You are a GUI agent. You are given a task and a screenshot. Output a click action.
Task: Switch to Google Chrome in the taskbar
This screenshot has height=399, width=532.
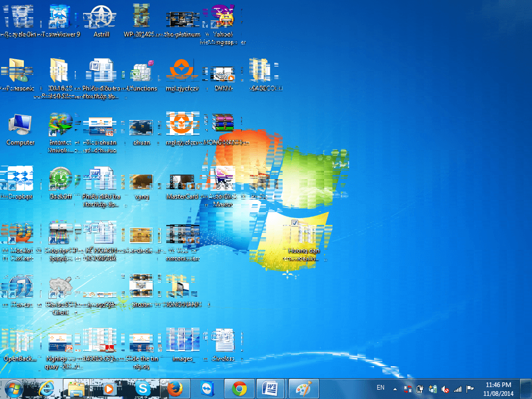coord(239,388)
